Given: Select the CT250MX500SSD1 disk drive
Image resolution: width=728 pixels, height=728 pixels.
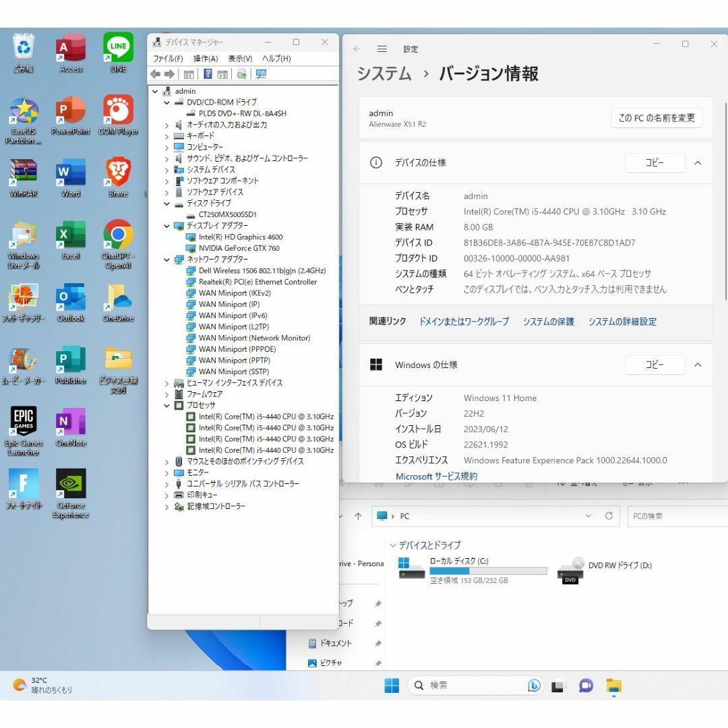Looking at the screenshot, I should click(x=228, y=214).
